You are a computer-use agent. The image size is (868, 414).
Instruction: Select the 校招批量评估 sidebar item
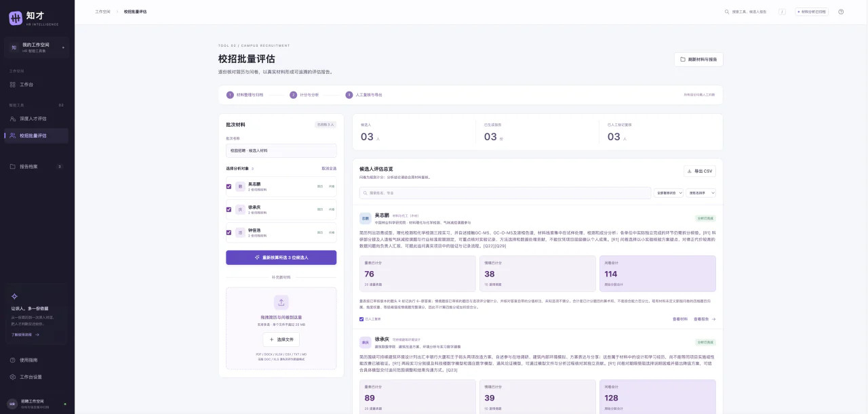pos(37,136)
